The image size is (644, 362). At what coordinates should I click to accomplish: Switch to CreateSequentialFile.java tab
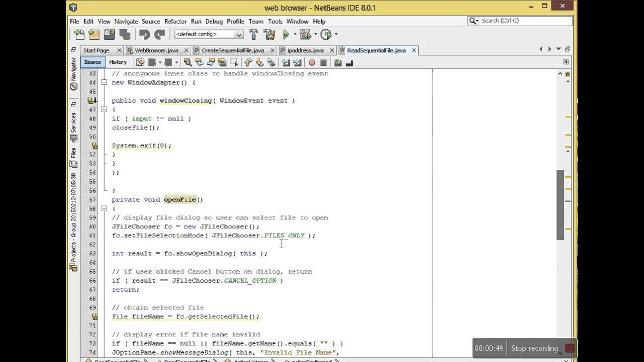tap(233, 50)
